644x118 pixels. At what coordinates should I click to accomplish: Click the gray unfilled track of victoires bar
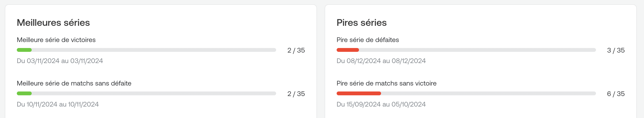click(154, 50)
